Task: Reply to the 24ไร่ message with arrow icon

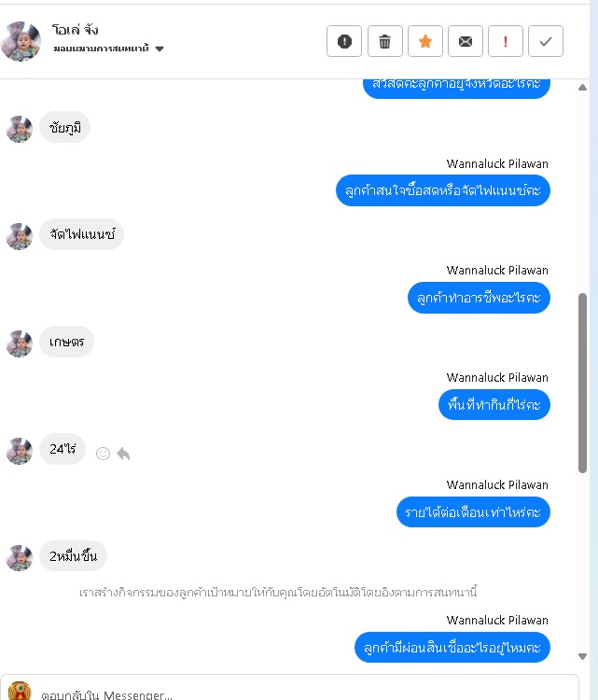Action: pyautogui.click(x=123, y=454)
